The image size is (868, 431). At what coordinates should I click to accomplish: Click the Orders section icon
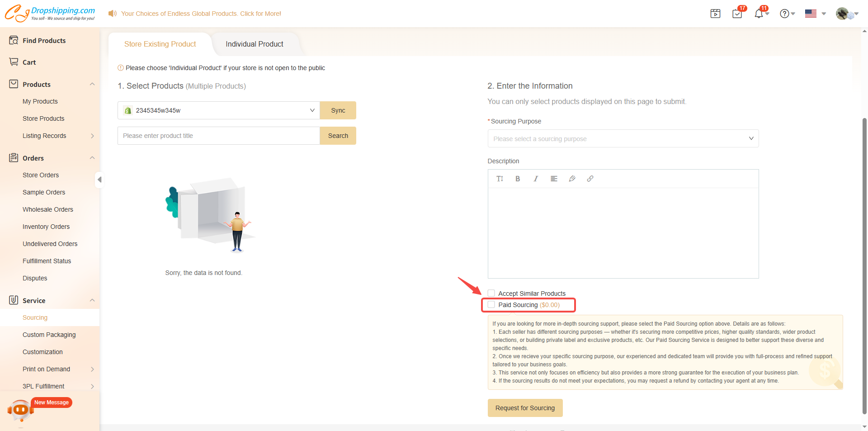(x=14, y=158)
